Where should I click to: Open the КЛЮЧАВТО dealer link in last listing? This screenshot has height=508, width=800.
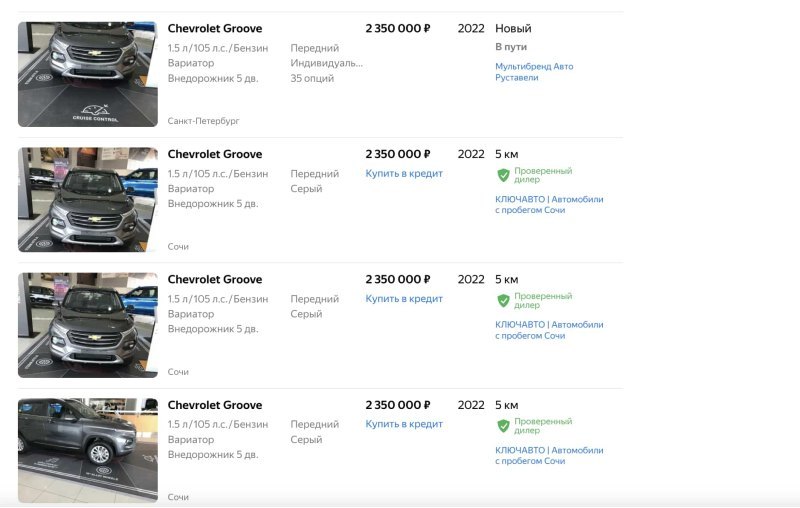pyautogui.click(x=549, y=455)
